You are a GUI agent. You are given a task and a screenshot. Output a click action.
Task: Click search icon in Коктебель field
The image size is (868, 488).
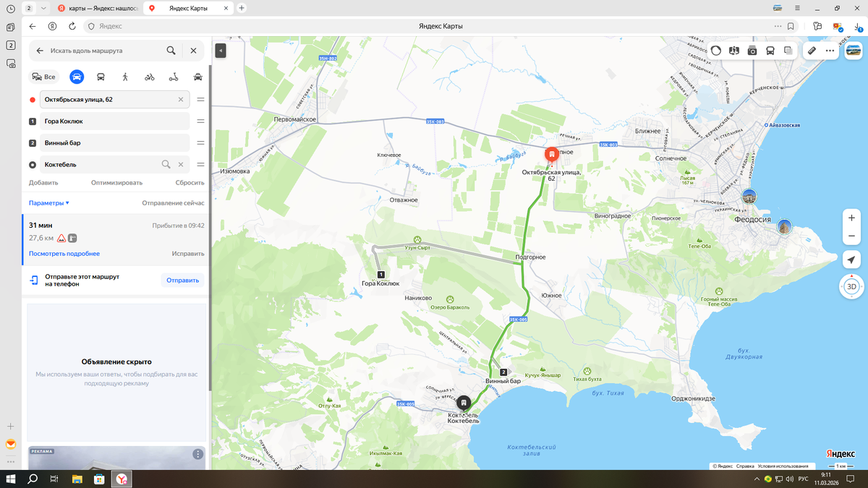tap(166, 164)
